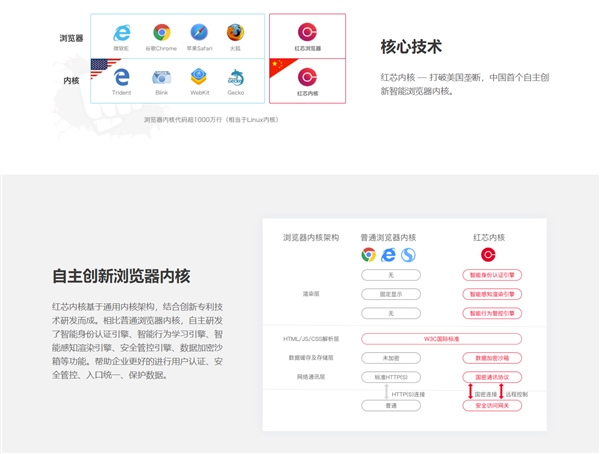
Task: Click the 内核 row label
Action: pyautogui.click(x=71, y=80)
